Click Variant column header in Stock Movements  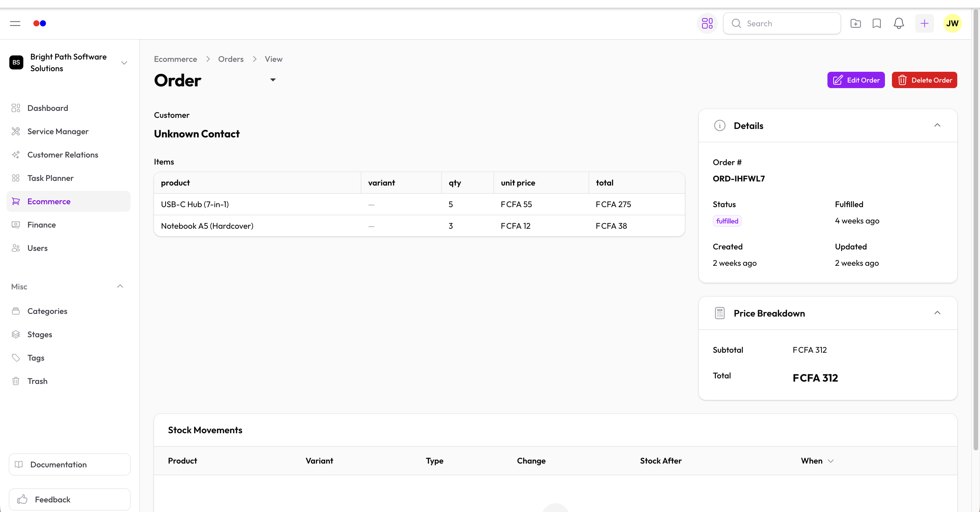click(319, 461)
